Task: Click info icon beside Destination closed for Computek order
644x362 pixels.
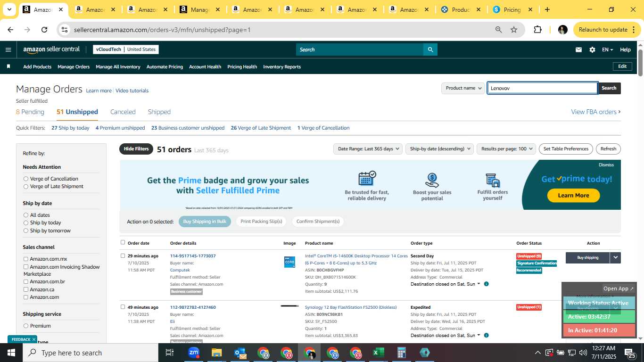Action: coord(486,284)
